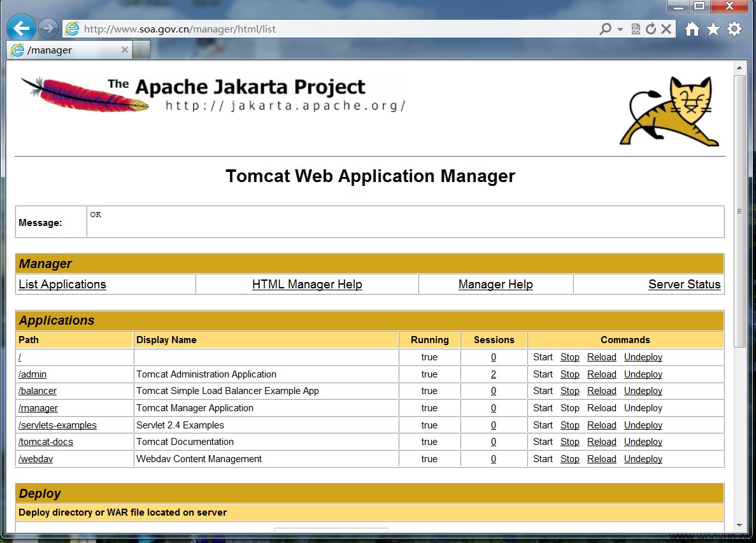This screenshot has width=756, height=543.
Task: Undeploy the /admin application
Action: [x=643, y=374]
